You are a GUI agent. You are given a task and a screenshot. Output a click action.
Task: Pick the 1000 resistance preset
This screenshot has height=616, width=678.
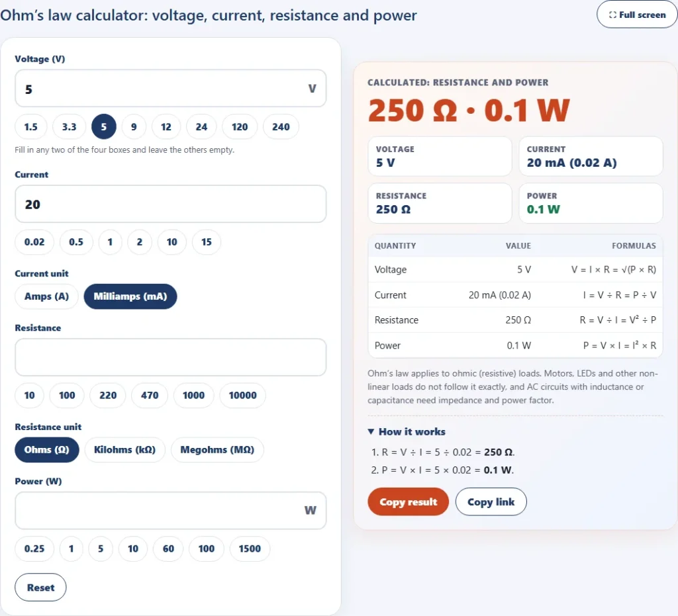coord(193,395)
